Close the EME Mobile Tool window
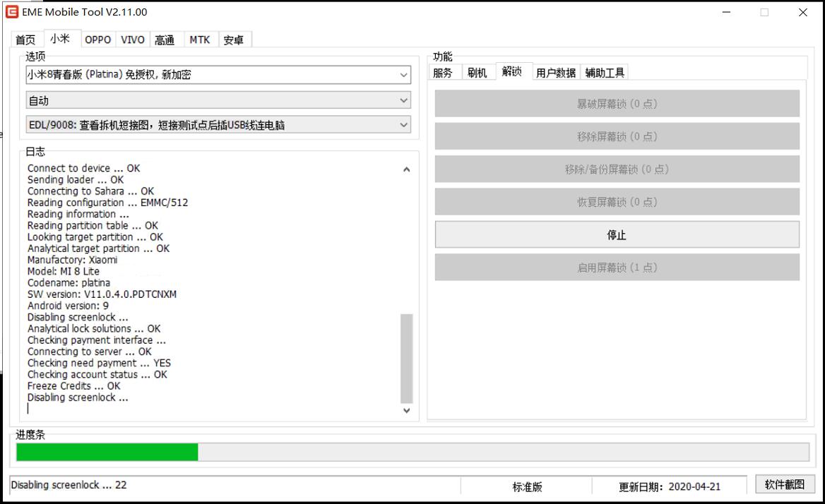This screenshot has width=825, height=504. pyautogui.click(x=803, y=12)
